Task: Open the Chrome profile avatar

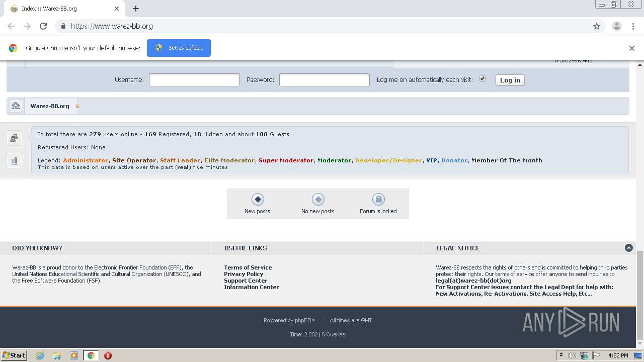Action: coord(616,26)
